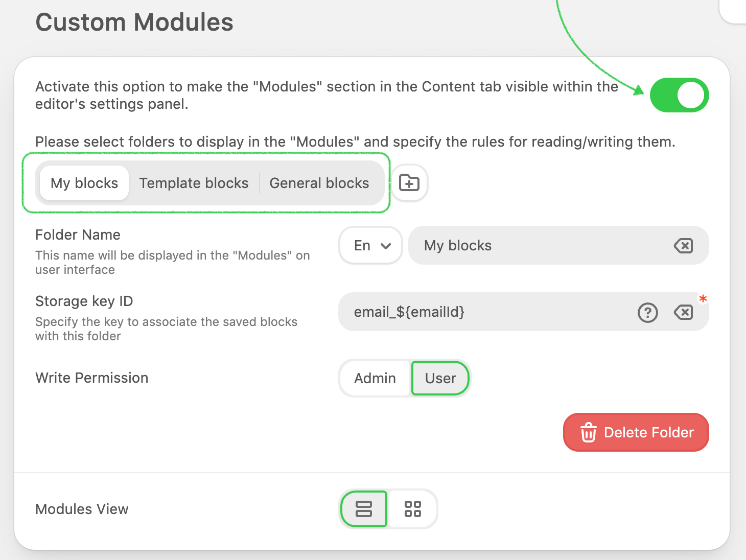Click the add new folder icon
The width and height of the screenshot is (746, 560).
(x=409, y=183)
